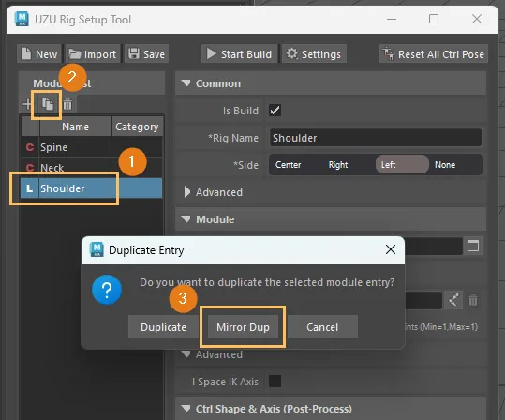Screen dimensions: 505x420
Task: Click the delete module trash icon
Action: tap(67, 104)
